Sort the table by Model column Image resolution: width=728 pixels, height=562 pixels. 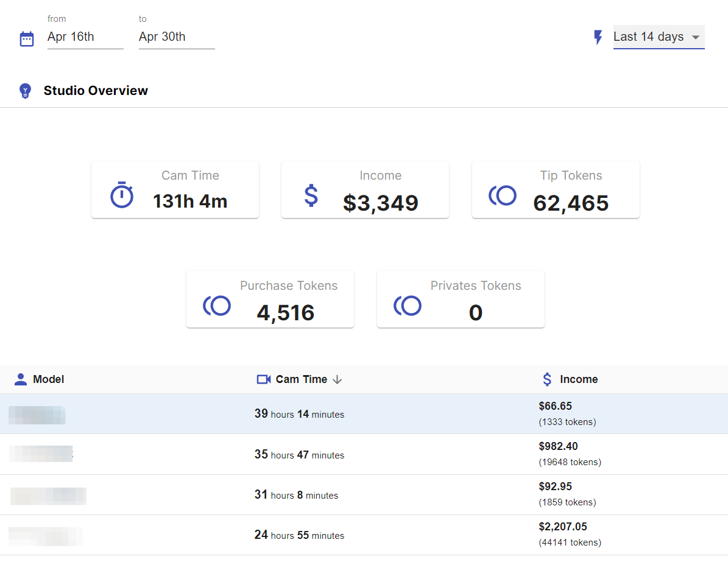coord(48,379)
